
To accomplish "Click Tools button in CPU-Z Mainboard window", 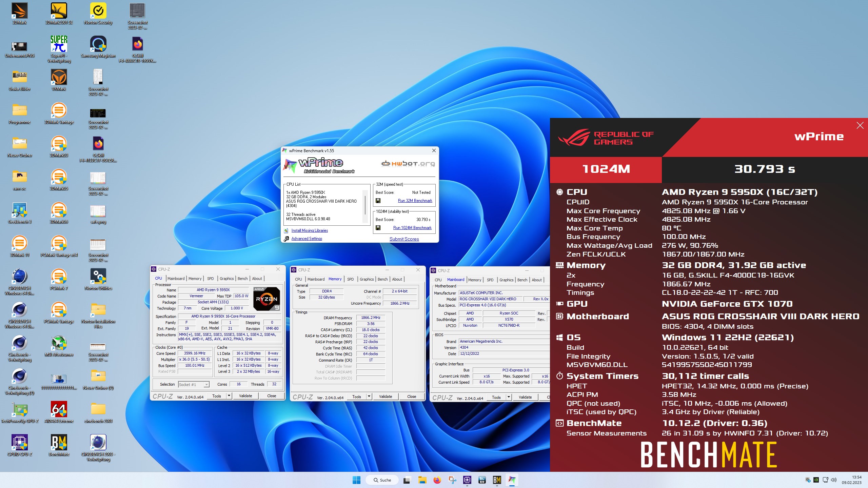I will (x=496, y=397).
